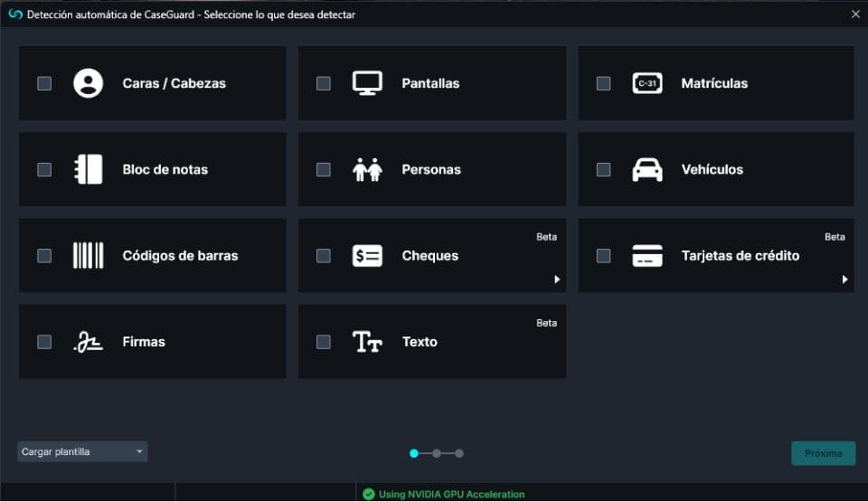Select the third step indicator dot
The width and height of the screenshot is (868, 502).
pos(459,453)
